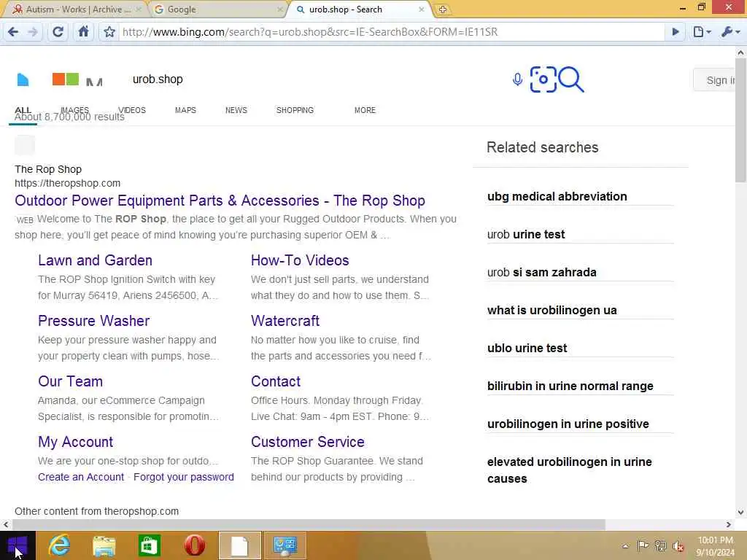Open the Contact link
The image size is (747, 560).
[275, 381]
